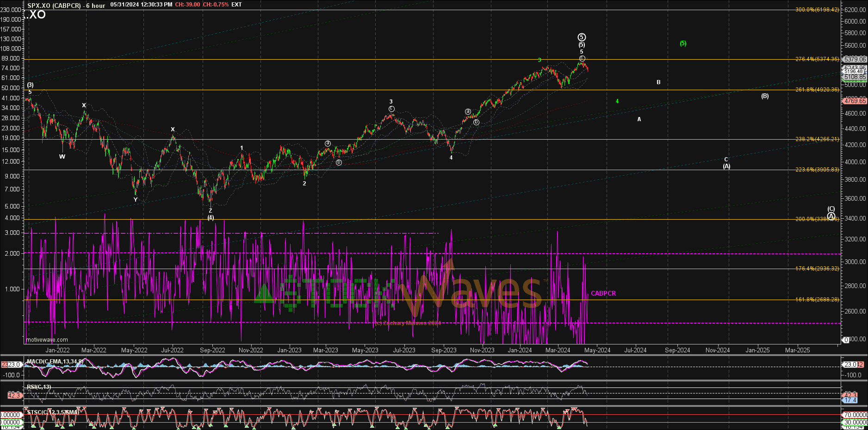The width and height of the screenshot is (868, 430).
Task: Select the white 5196.48 current price tag
Action: coord(854,71)
